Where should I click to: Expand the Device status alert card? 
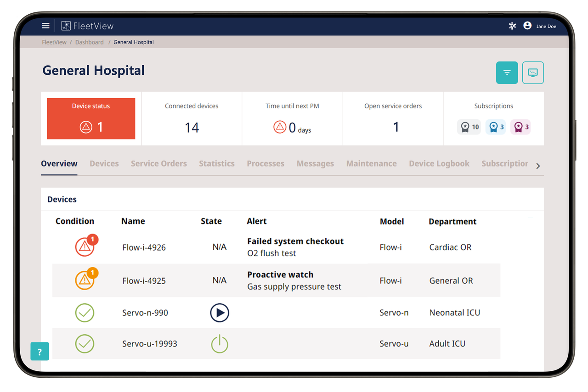pos(91,118)
